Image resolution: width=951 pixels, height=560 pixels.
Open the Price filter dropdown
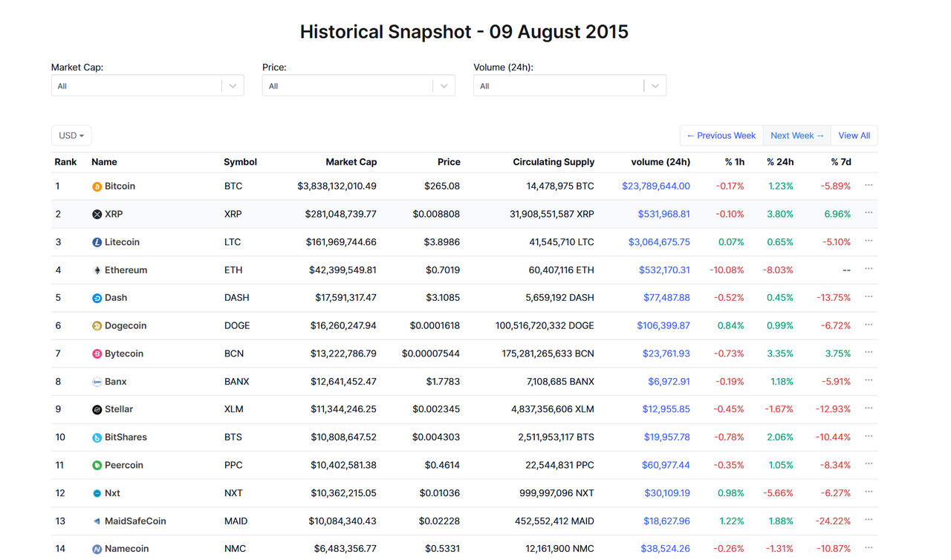tap(358, 86)
